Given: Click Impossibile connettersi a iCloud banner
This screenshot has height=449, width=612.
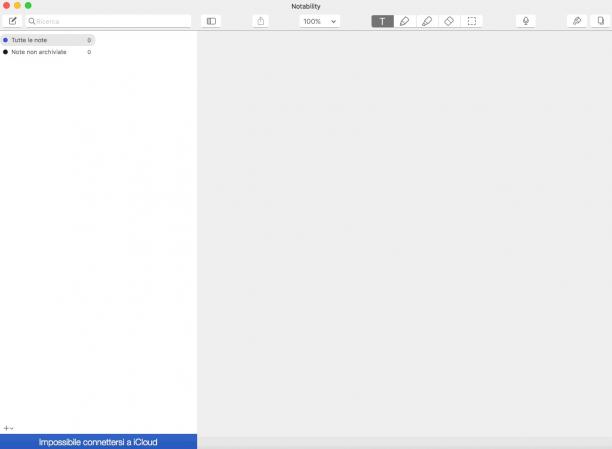Looking at the screenshot, I should pos(98,442).
